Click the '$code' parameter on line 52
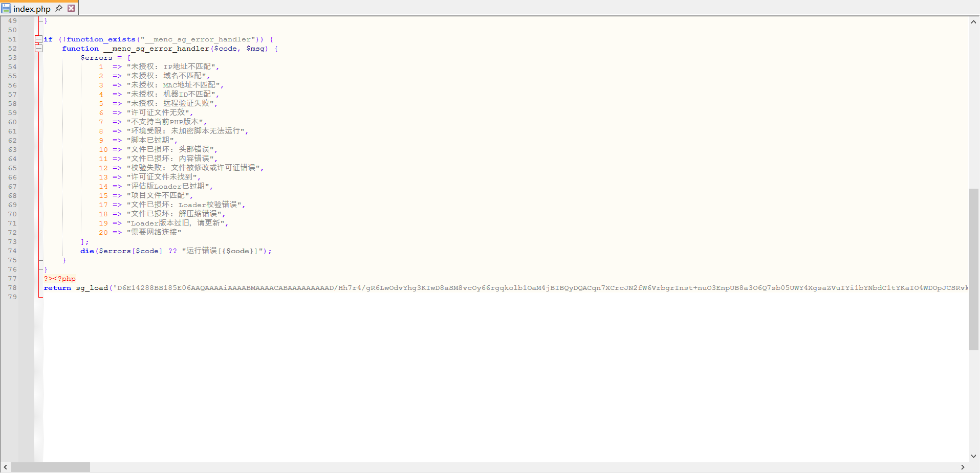980x473 pixels. (225, 49)
